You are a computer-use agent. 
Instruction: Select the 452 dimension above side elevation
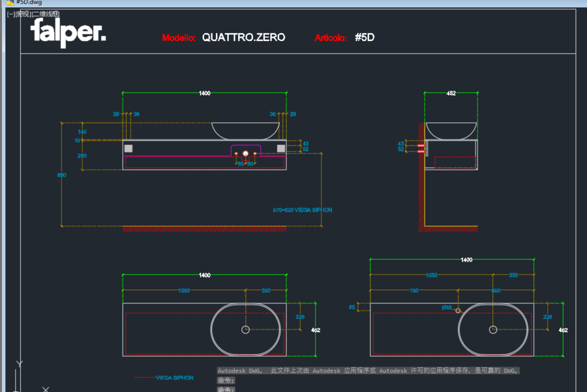[x=451, y=93]
